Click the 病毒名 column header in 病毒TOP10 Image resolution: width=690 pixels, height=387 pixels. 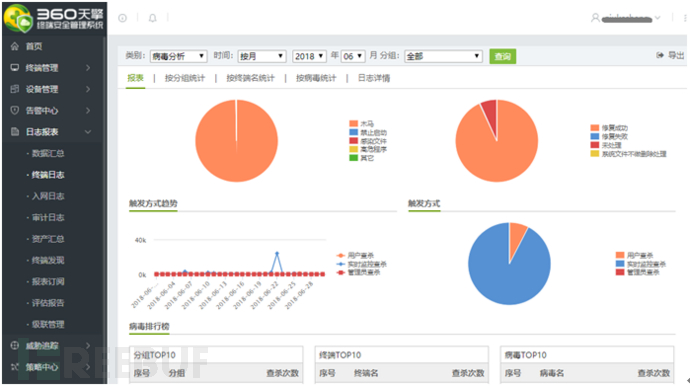[552, 373]
